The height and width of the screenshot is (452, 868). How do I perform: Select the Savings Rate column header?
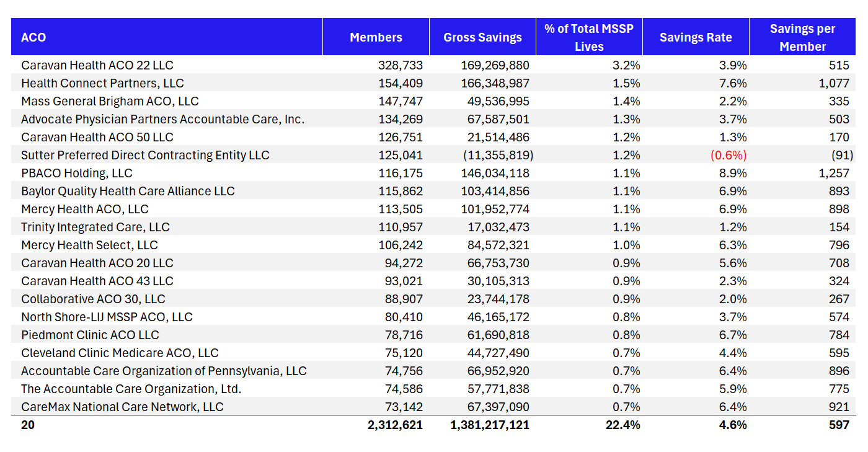[696, 37]
